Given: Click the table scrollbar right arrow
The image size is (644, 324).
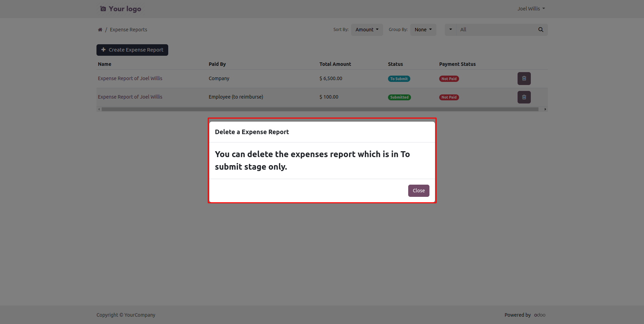Looking at the screenshot, I should coord(545,109).
